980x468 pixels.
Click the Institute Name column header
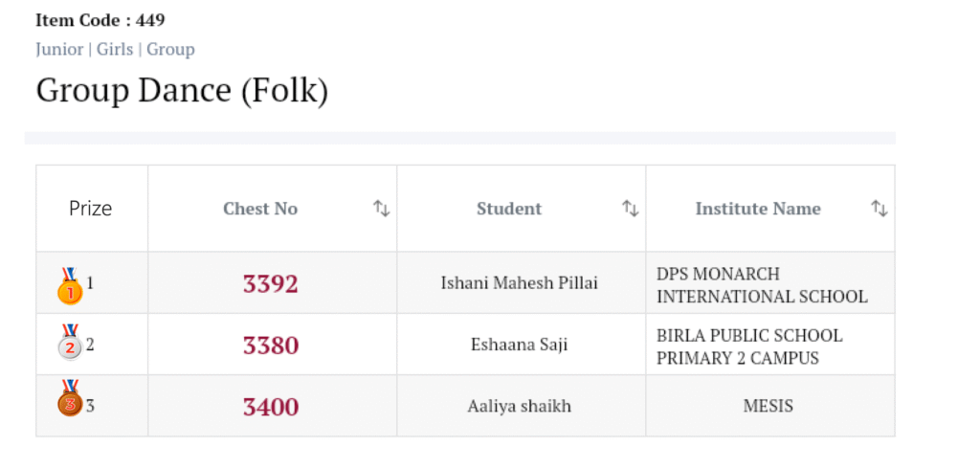[x=758, y=209]
